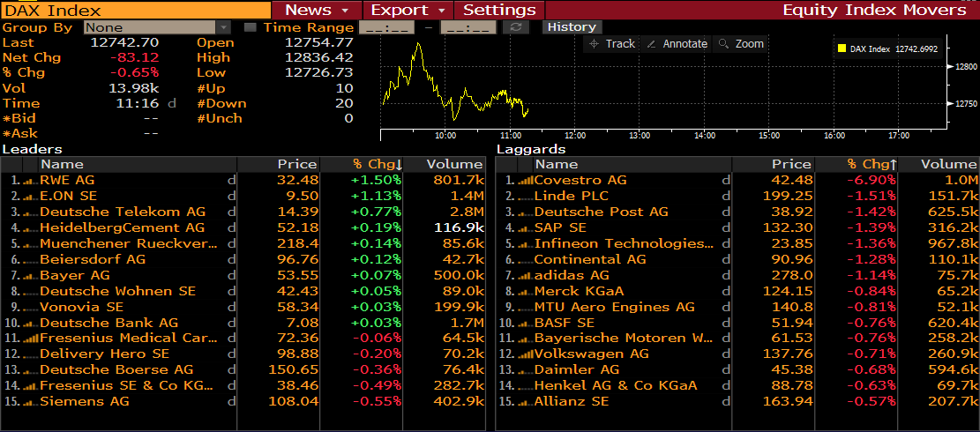The height and width of the screenshot is (432, 980).
Task: Open the Group By None dropdown
Action: 158,27
